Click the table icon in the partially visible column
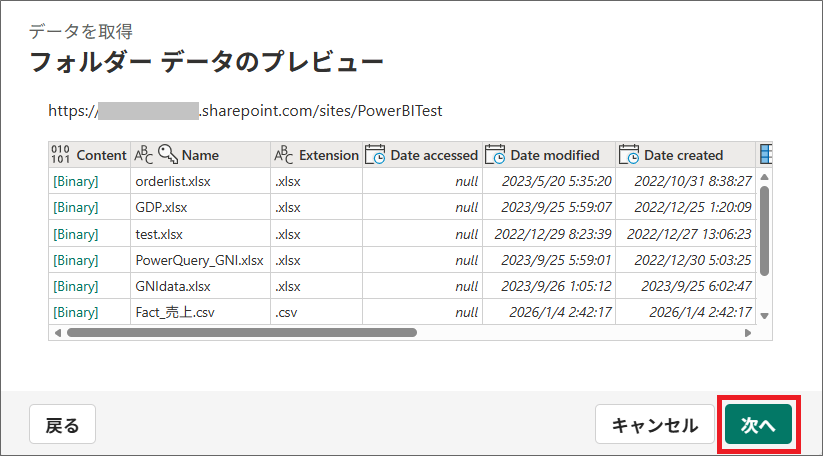The image size is (823, 456). click(x=766, y=155)
